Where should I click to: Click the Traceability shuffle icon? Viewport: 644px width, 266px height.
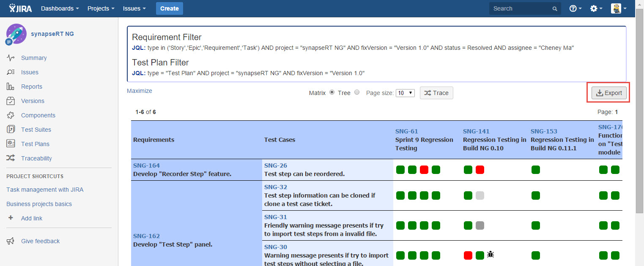(11, 158)
